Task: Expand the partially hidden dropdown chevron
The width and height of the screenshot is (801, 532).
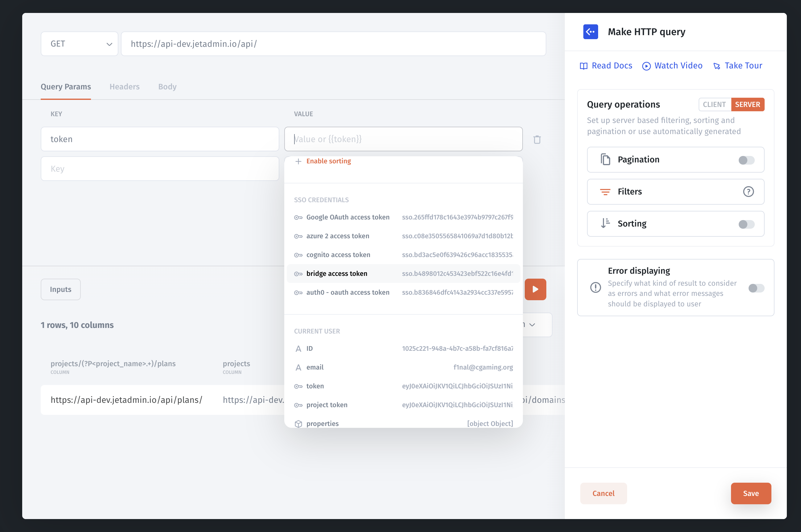Action: [x=532, y=325]
